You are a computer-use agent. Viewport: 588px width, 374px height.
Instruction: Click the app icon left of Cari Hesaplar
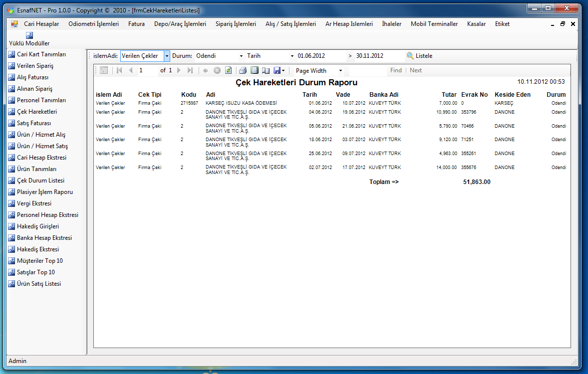[14, 24]
